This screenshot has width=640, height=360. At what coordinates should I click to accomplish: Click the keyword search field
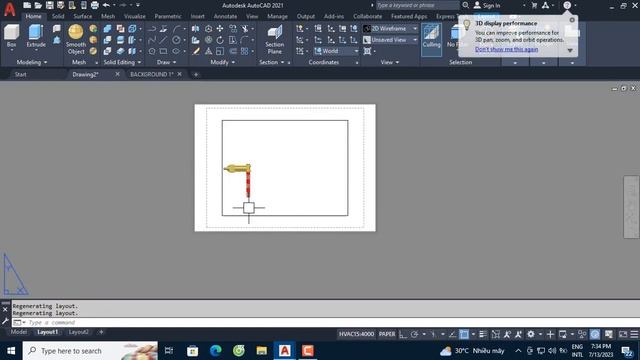coord(417,5)
